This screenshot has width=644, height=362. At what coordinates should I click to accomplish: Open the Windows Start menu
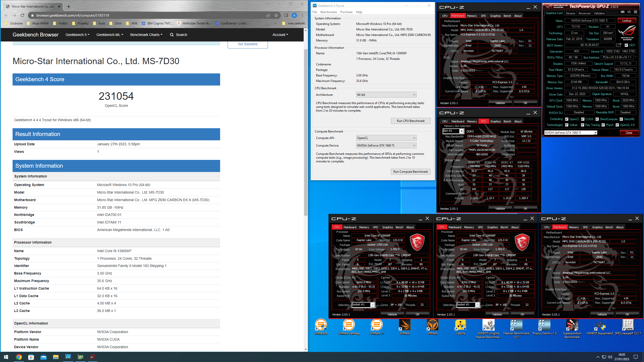[6, 357]
